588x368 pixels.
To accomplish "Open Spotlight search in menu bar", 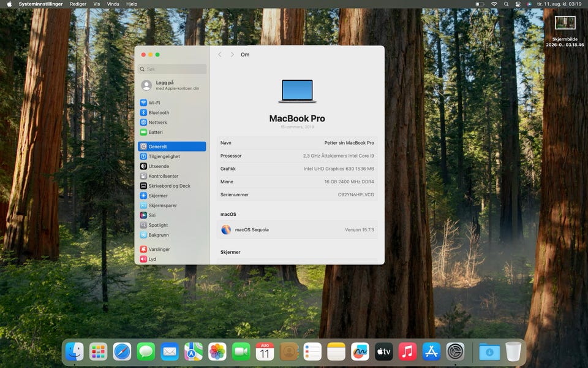I will click(x=507, y=4).
